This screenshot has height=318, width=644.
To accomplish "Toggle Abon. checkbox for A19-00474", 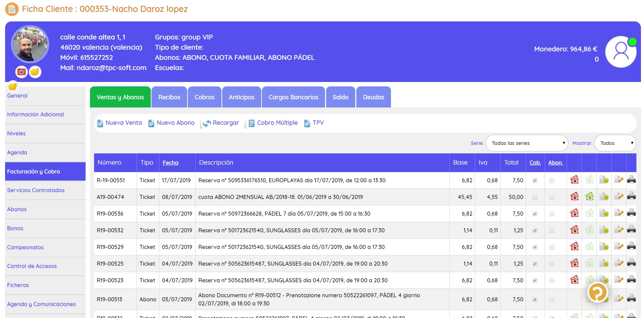I will (552, 197).
